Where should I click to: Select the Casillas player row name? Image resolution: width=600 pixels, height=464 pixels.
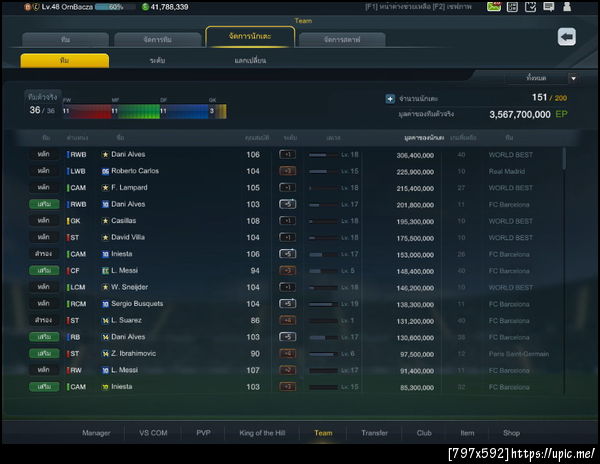(x=123, y=221)
